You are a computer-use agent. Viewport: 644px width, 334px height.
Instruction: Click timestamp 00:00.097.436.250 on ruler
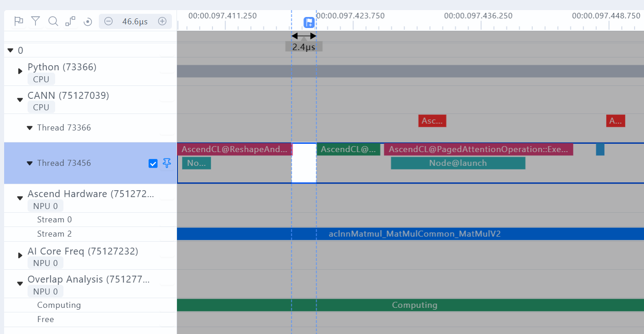pos(479,16)
